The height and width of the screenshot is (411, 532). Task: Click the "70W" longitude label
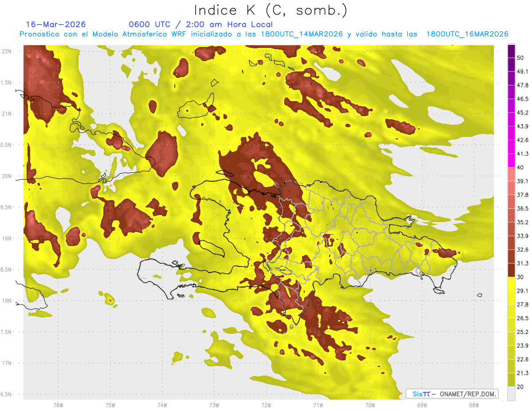[370, 405]
